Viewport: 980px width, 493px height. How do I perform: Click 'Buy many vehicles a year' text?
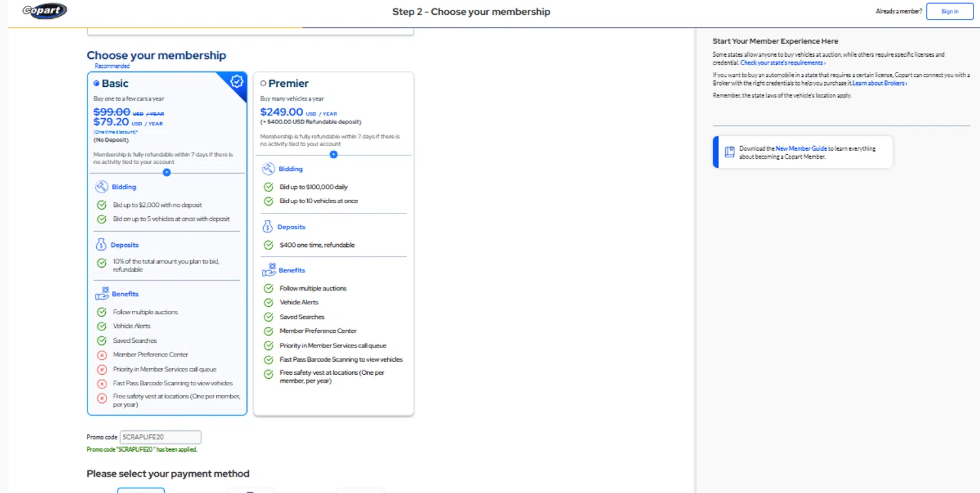[292, 99]
